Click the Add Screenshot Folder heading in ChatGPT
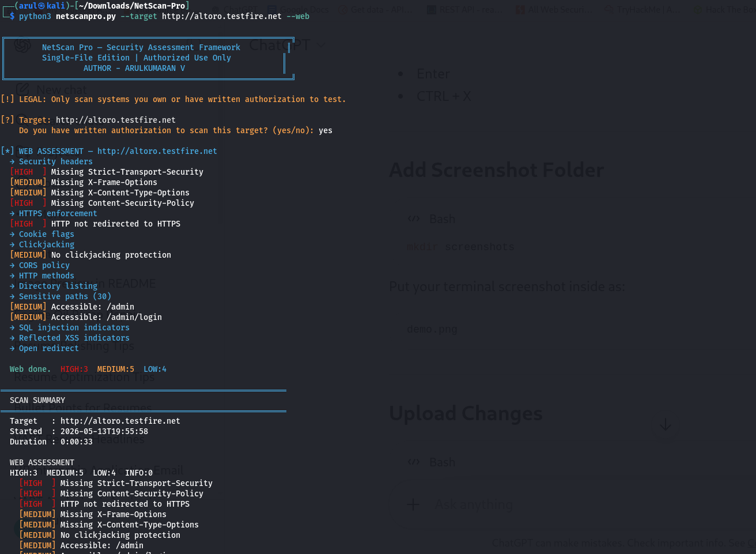This screenshot has height=554, width=756. coord(496,170)
